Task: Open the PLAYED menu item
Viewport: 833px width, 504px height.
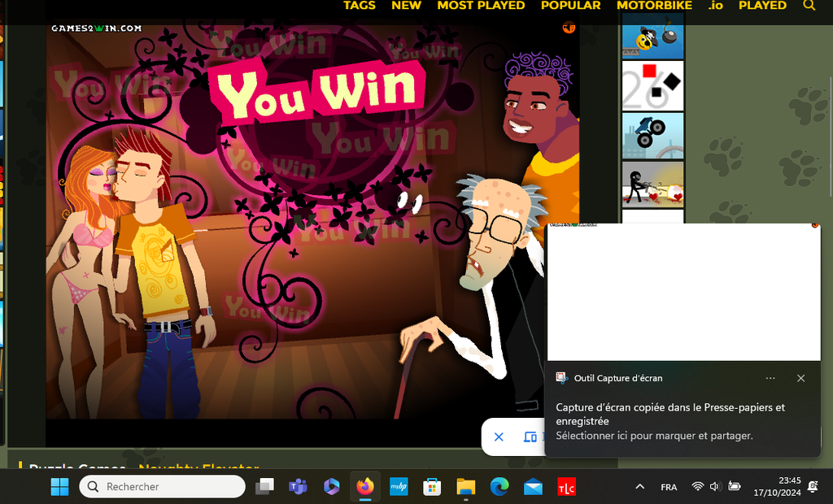Action: [762, 6]
